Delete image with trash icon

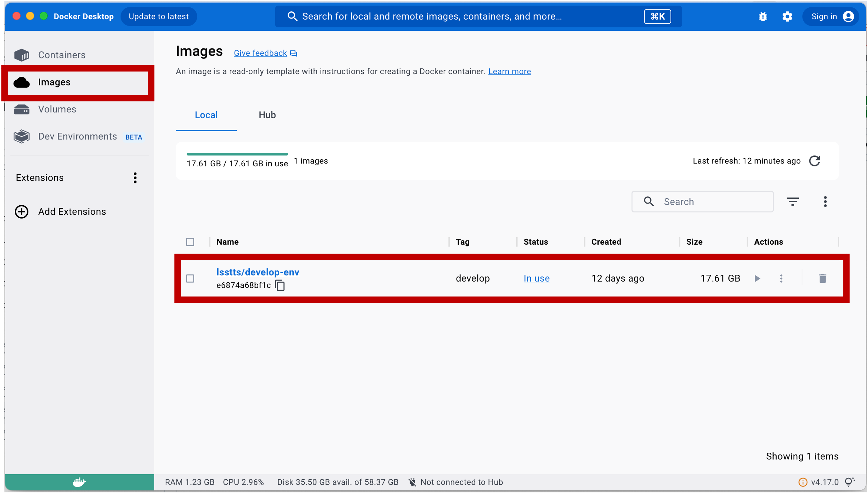(822, 278)
